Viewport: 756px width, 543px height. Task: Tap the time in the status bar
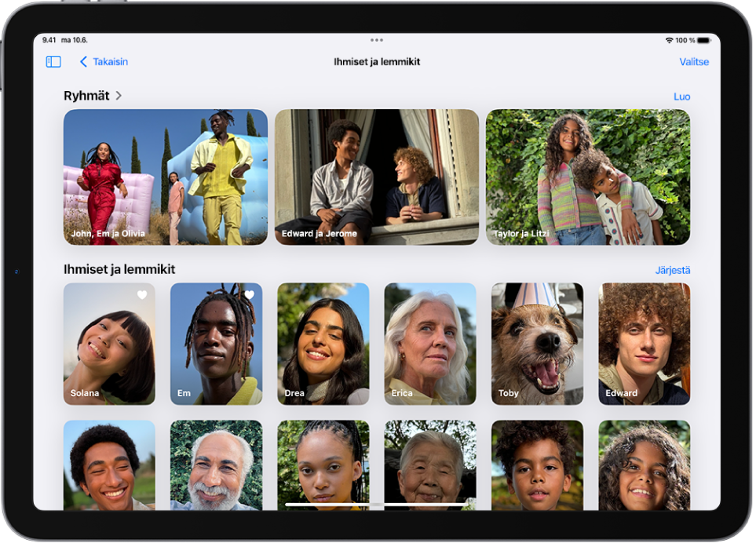click(x=49, y=40)
